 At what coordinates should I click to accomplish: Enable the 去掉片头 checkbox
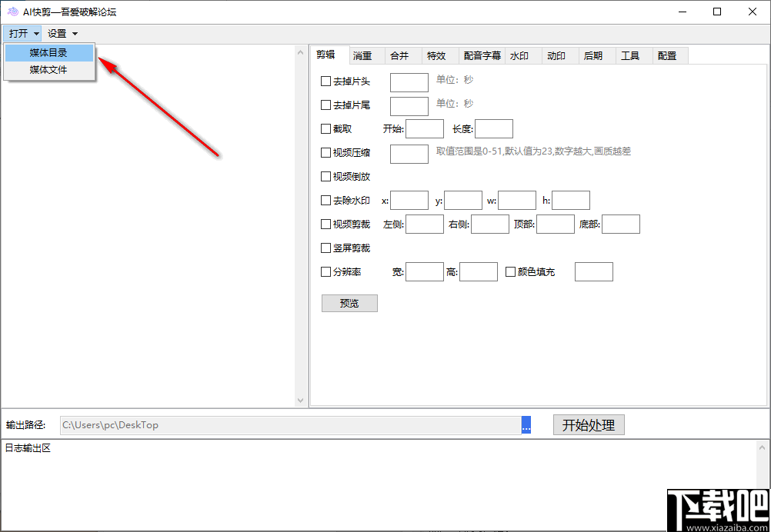325,81
